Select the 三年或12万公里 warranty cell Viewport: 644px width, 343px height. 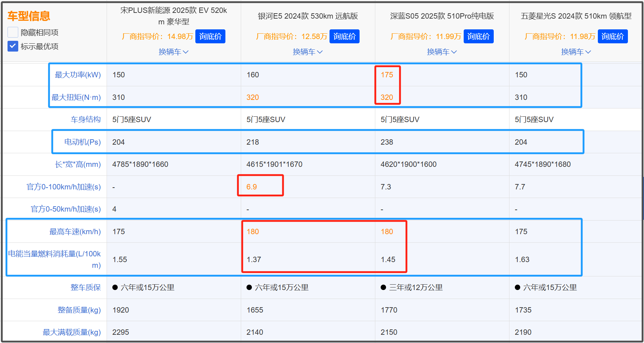pyautogui.click(x=412, y=288)
